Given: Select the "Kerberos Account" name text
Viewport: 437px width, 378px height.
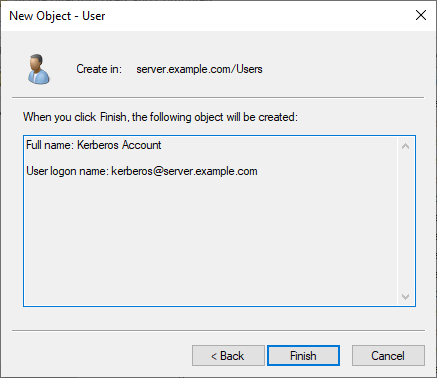Looking at the screenshot, I should click(x=119, y=145).
